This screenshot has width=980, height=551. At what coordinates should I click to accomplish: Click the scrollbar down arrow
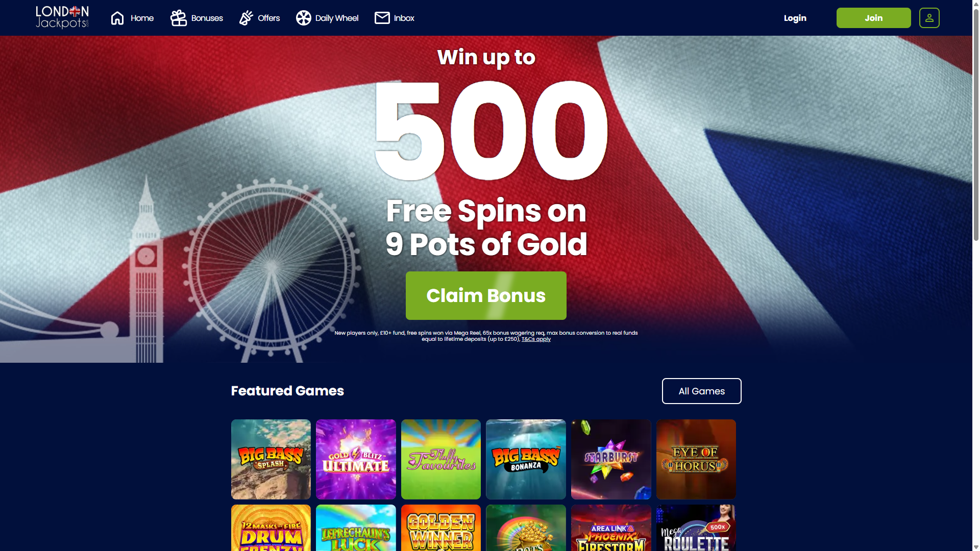click(976, 547)
